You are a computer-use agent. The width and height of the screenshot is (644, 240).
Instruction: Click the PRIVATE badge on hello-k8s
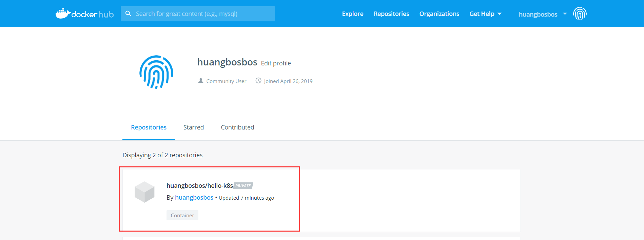pyautogui.click(x=243, y=186)
